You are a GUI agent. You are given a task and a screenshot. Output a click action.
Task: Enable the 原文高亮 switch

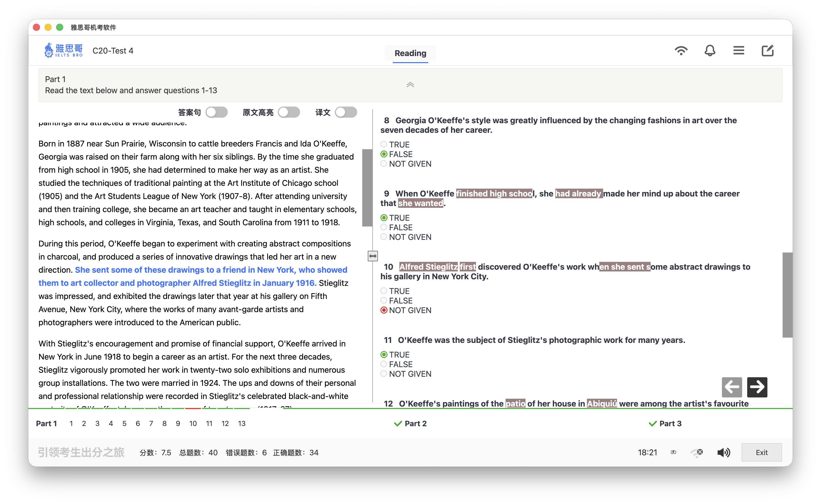pos(289,112)
